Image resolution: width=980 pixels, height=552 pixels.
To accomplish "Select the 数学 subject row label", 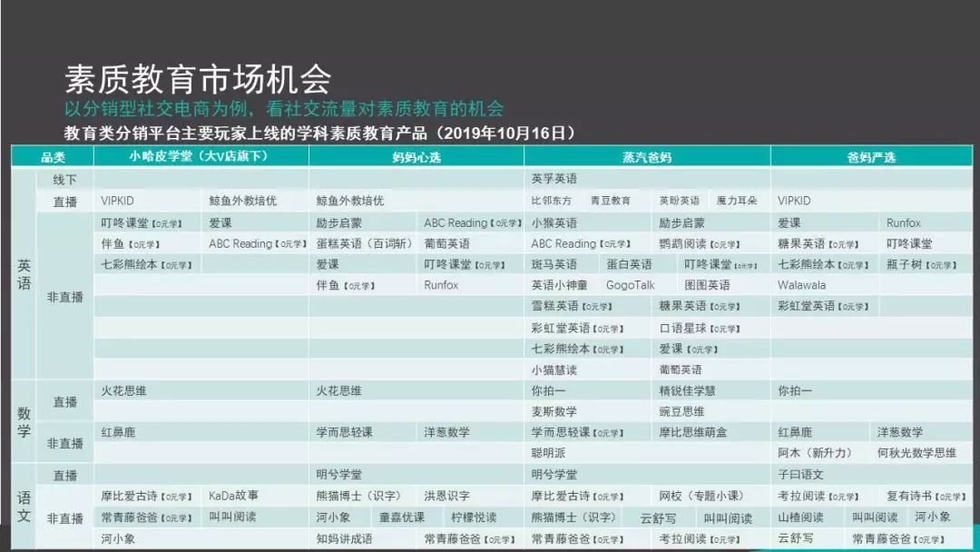I will 24,422.
